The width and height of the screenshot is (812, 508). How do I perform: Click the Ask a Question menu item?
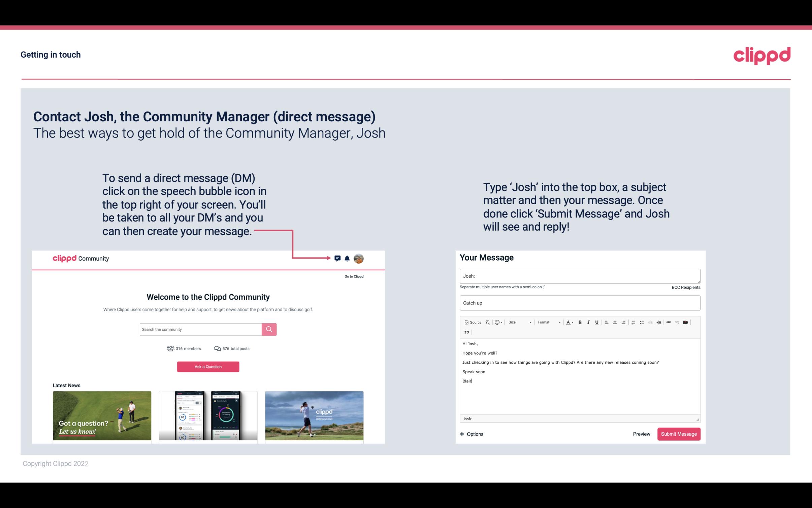click(x=208, y=366)
